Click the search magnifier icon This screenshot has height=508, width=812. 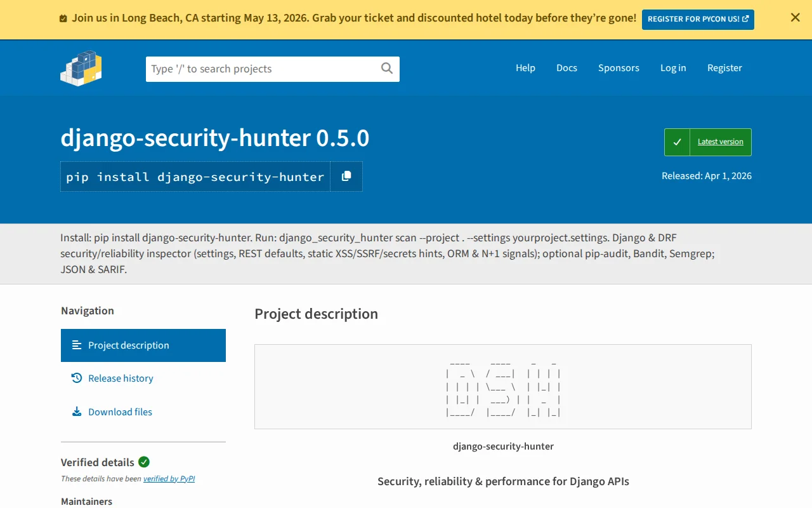point(387,69)
